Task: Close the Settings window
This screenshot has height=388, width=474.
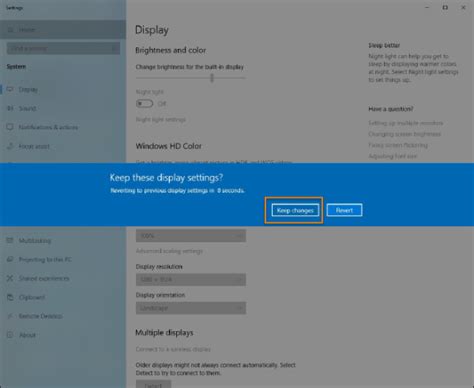Action: click(463, 7)
